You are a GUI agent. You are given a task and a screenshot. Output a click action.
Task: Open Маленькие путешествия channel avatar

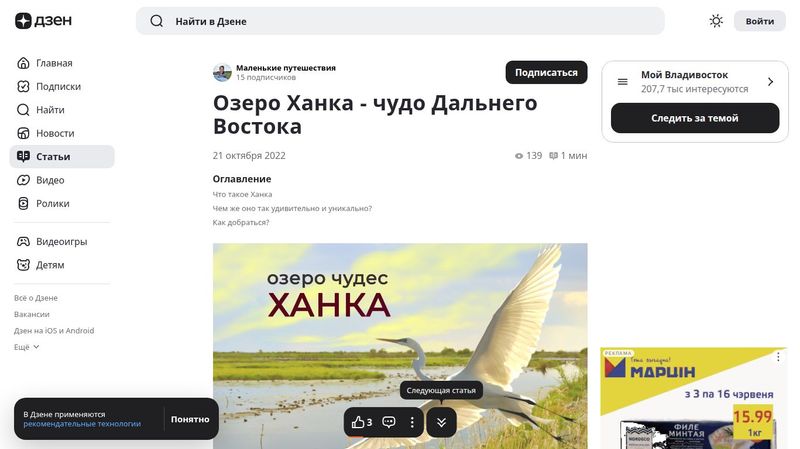222,72
